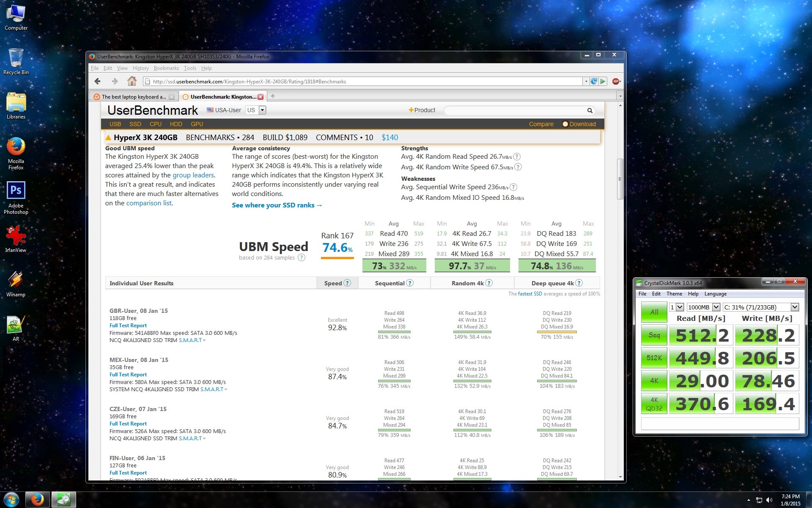Screen dimensions: 812x508
Task: Expand S.M.A.R.T for the CZE-User result
Action: coord(192,438)
